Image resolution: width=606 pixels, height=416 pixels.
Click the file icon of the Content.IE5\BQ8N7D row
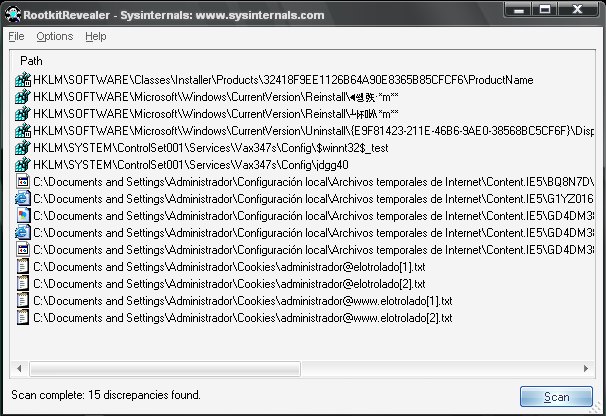(x=24, y=182)
